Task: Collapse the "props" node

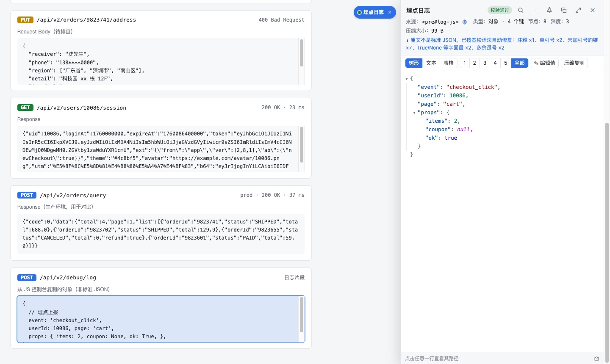Action: click(414, 113)
